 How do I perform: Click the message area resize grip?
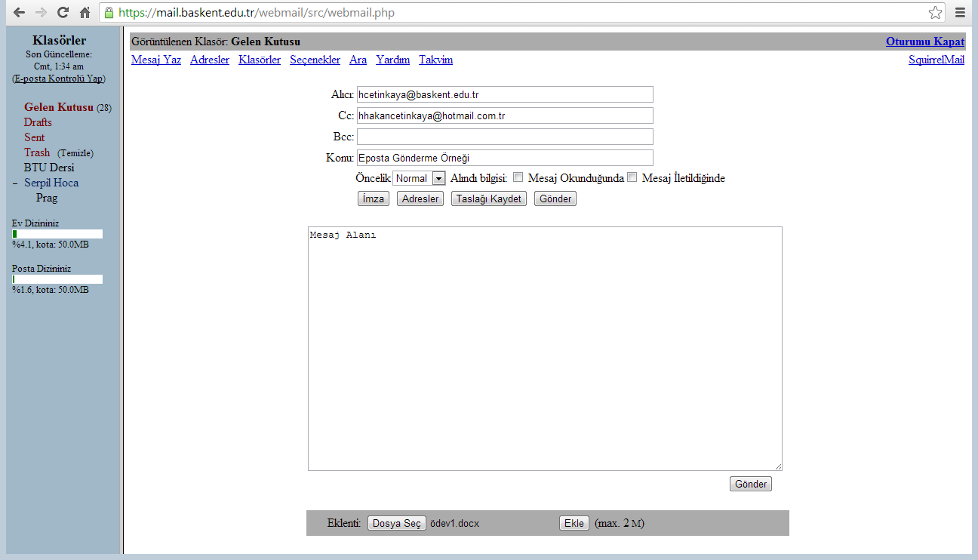tap(777, 466)
